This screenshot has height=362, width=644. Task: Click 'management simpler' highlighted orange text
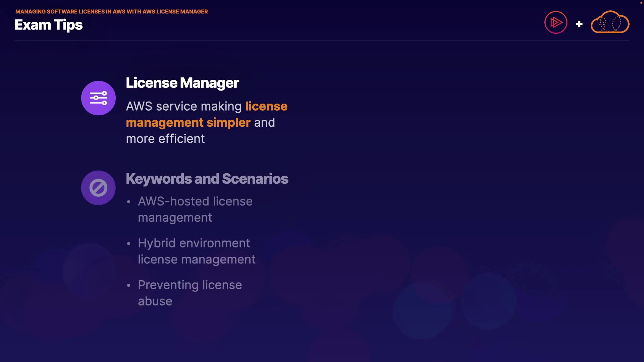pos(188,123)
